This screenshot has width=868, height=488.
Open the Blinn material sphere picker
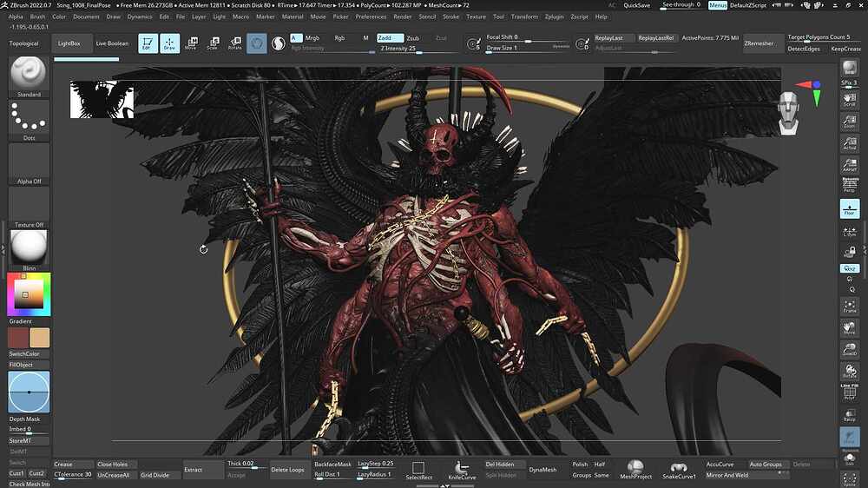pos(29,250)
